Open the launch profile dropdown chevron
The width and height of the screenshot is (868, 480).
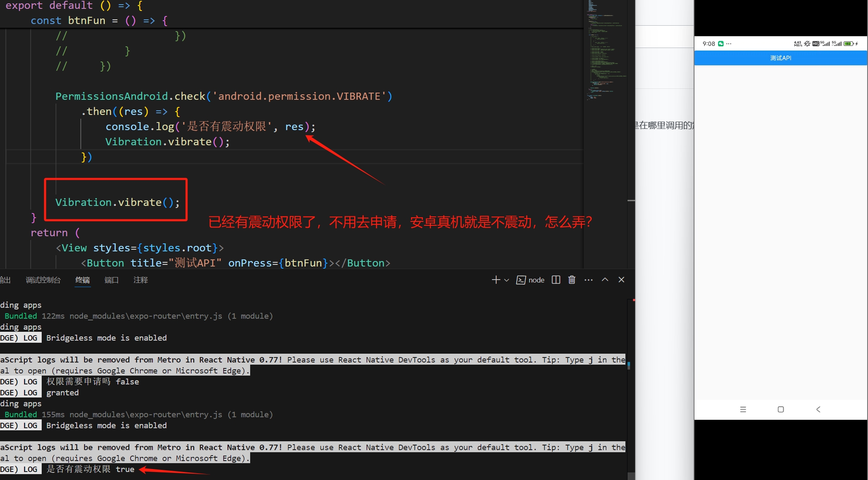[x=507, y=280]
